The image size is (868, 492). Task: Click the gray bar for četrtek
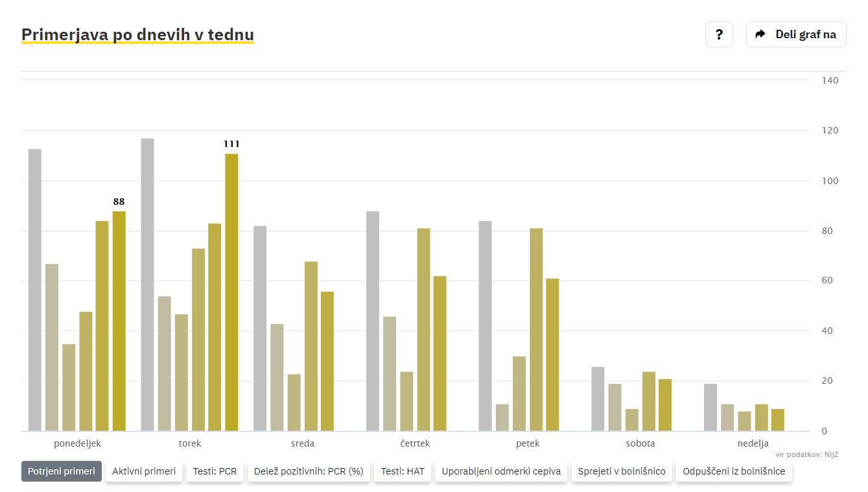tap(373, 321)
